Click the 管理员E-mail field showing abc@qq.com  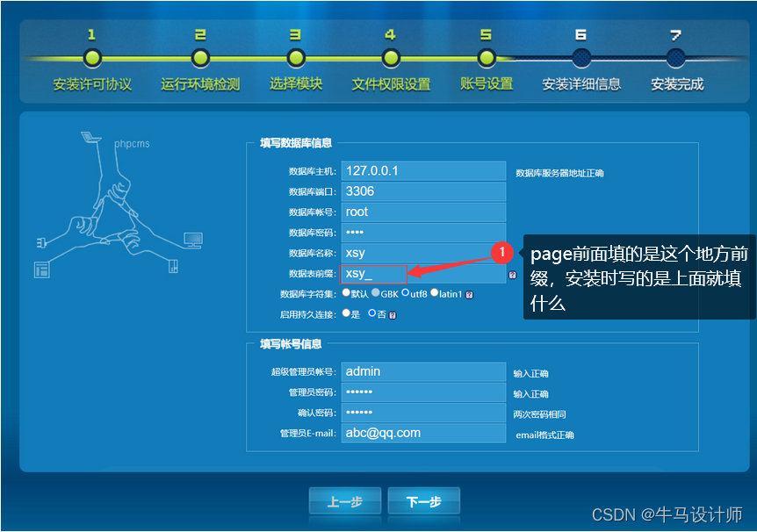[x=423, y=432]
